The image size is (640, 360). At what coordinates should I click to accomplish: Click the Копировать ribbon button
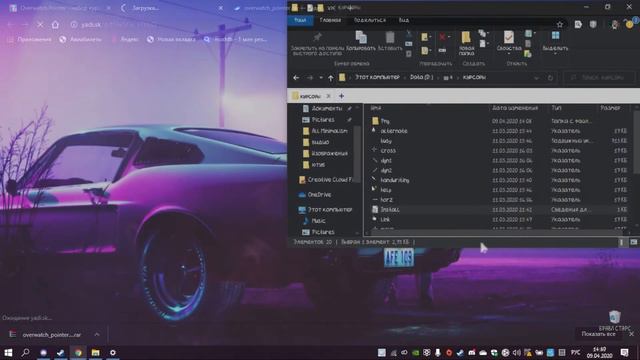[x=361, y=41]
